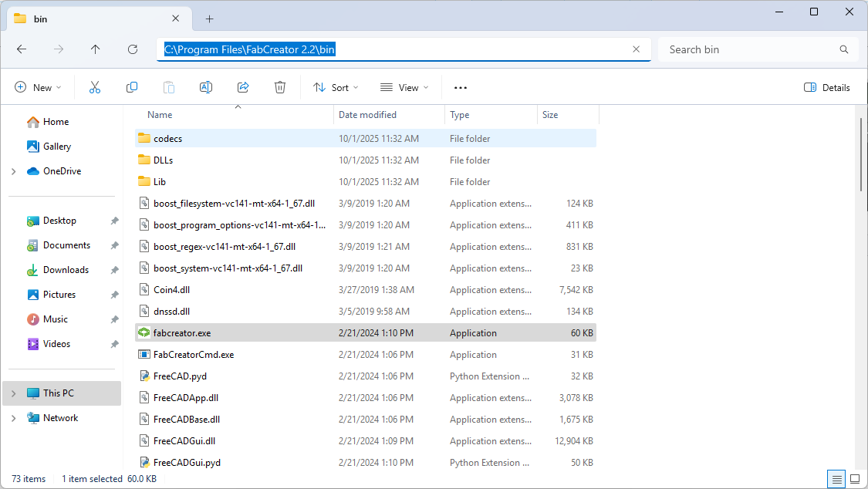The height and width of the screenshot is (489, 868).
Task: Open the View dropdown menu
Action: pos(404,88)
